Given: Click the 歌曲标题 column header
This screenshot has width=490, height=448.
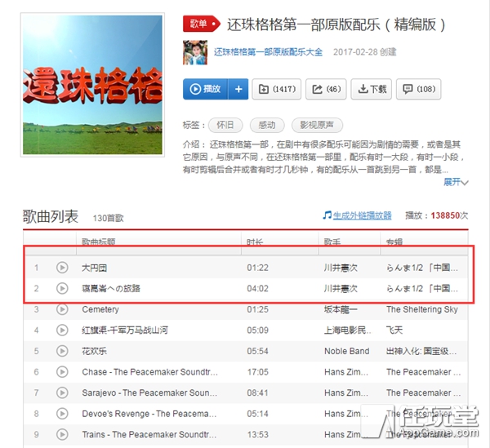Looking at the screenshot, I should click(99, 242).
